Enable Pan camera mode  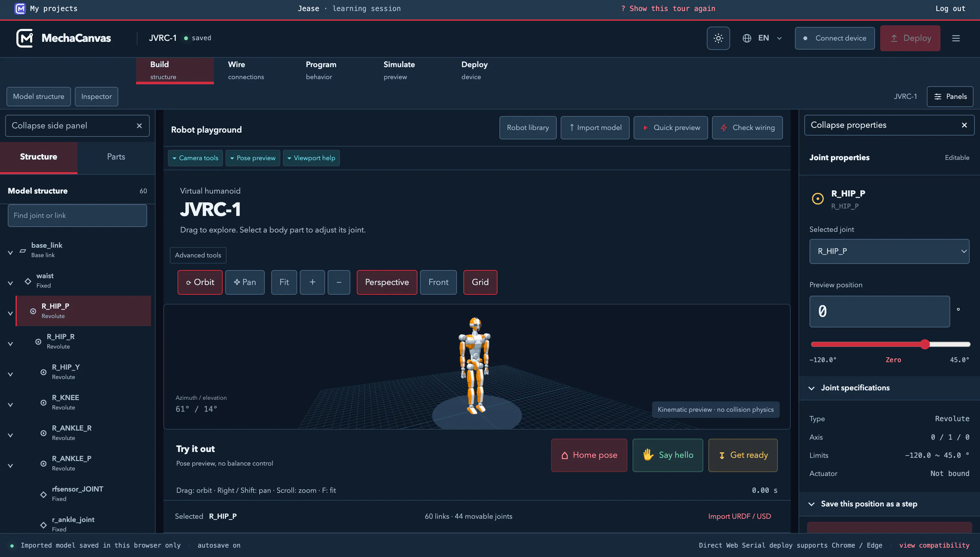[245, 282]
